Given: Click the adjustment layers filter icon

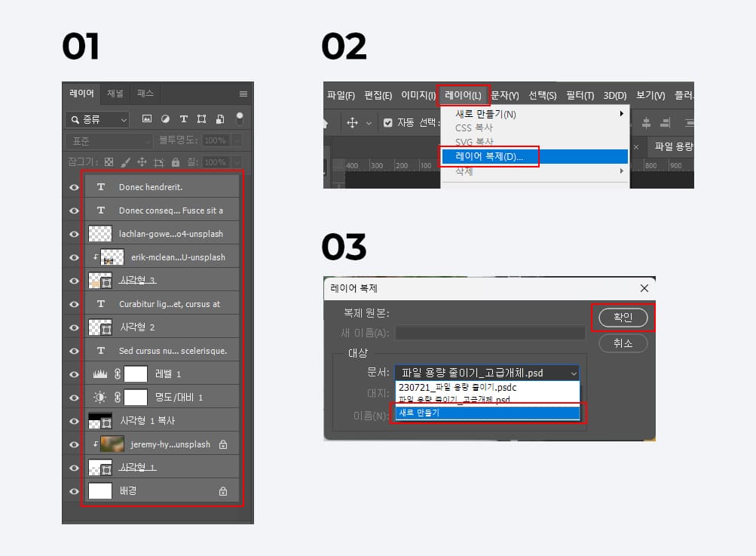Looking at the screenshot, I should tap(166, 119).
